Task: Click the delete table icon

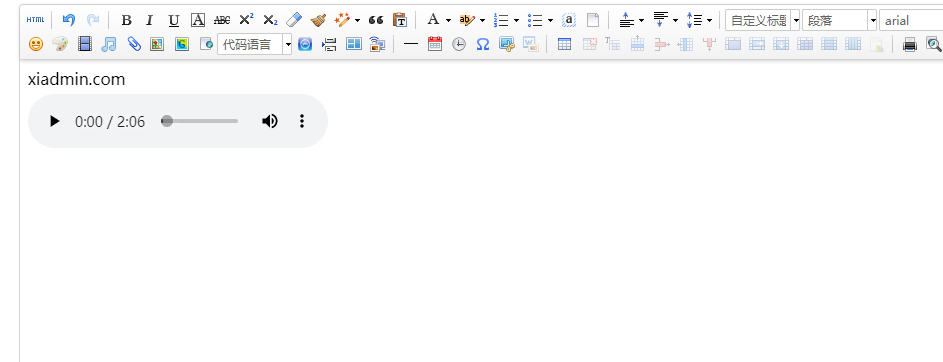Action: pos(589,44)
